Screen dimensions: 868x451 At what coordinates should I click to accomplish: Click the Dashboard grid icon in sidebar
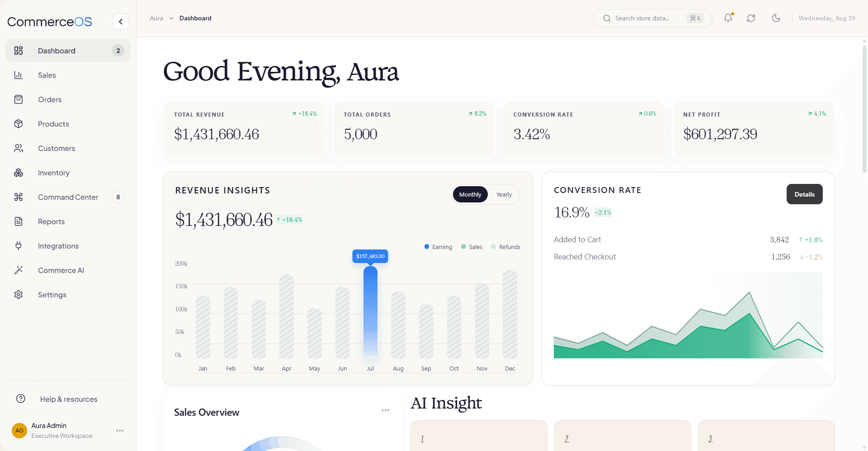(19, 51)
